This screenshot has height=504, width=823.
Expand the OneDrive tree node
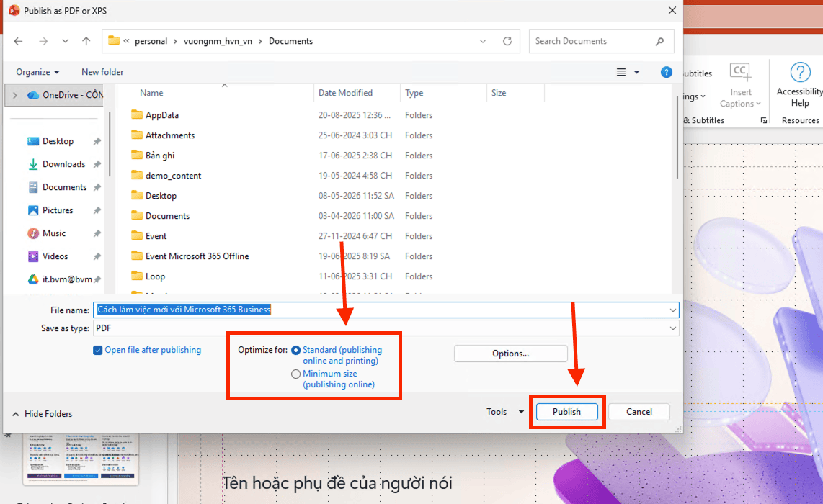click(14, 95)
